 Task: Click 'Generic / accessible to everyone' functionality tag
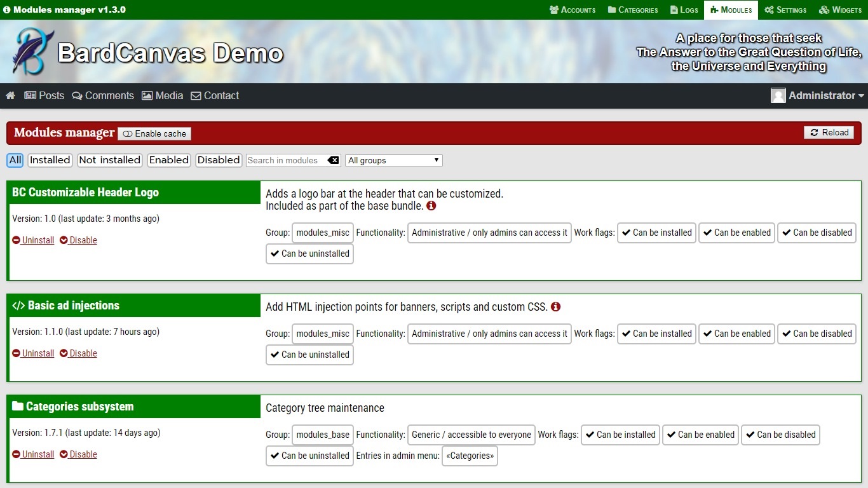(471, 435)
